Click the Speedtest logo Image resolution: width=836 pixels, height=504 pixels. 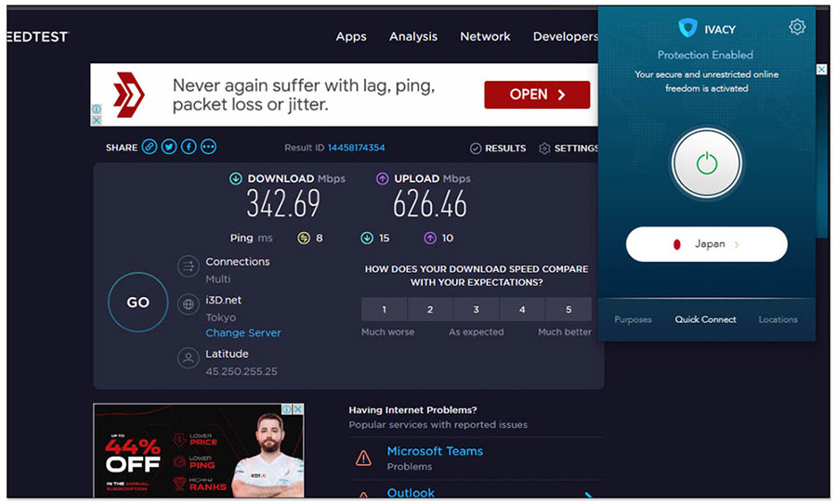pos(37,37)
